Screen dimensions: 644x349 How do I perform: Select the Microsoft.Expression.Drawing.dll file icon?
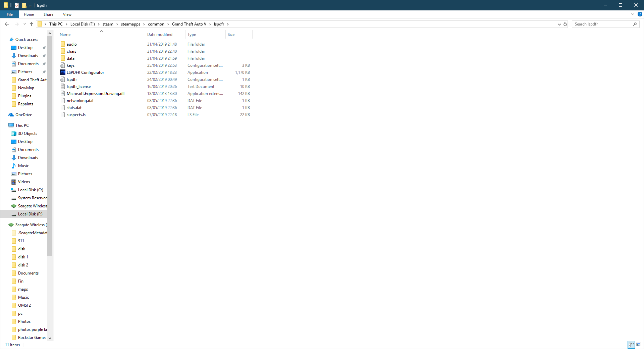(63, 94)
